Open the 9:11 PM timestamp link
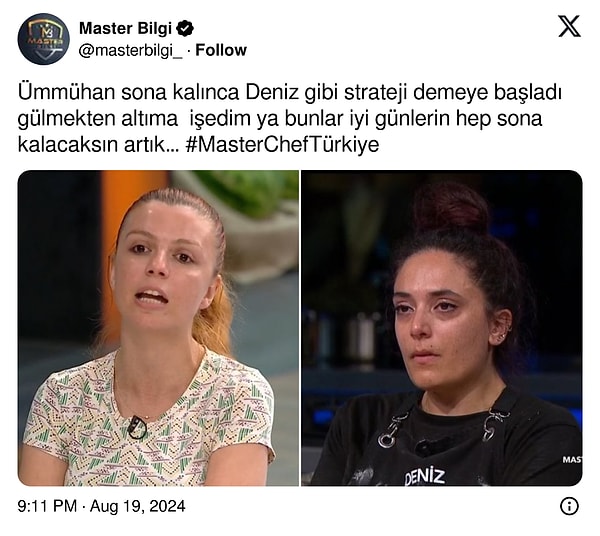600x536 pixels. click(x=47, y=506)
